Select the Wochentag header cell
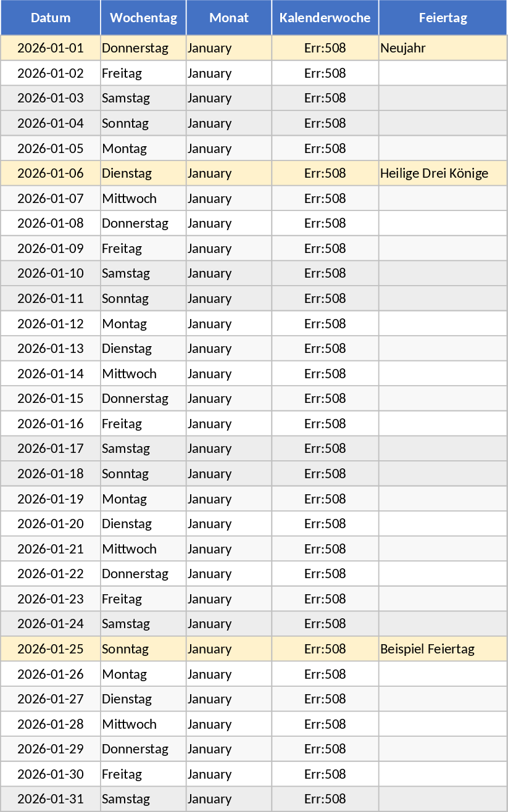The height and width of the screenshot is (812, 508). 143,17
